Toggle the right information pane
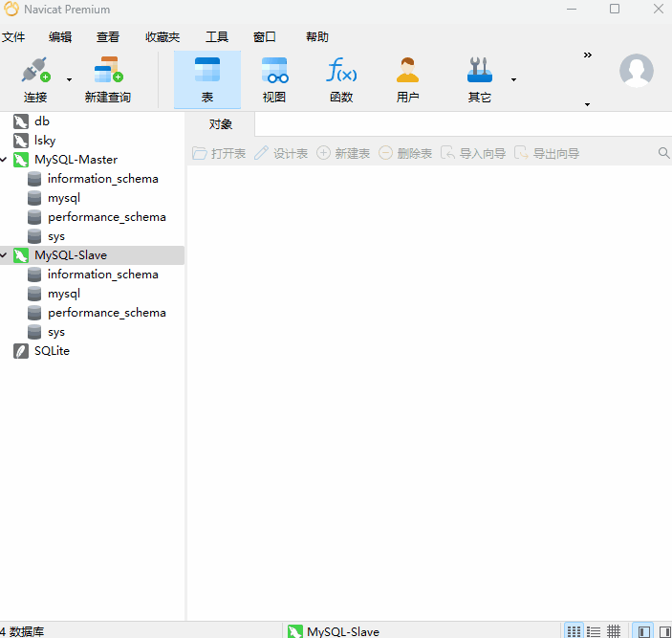Viewport: 672px width, 638px height. [664, 631]
